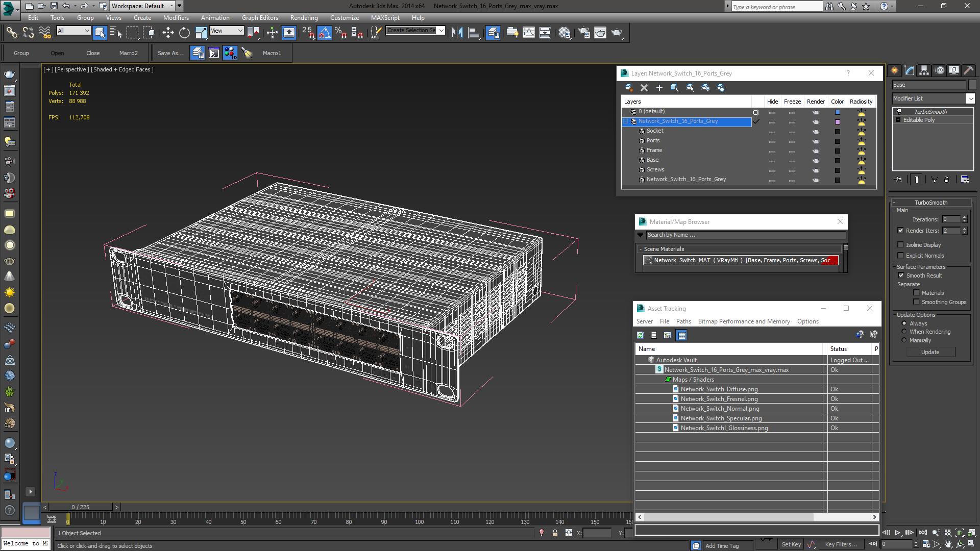980x551 pixels.
Task: Open the reference coordinate View dropdown
Action: 227,31
